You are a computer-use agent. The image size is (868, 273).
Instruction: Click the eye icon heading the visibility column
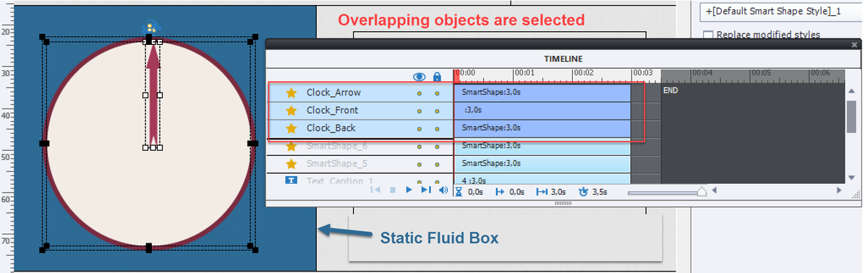[x=419, y=77]
